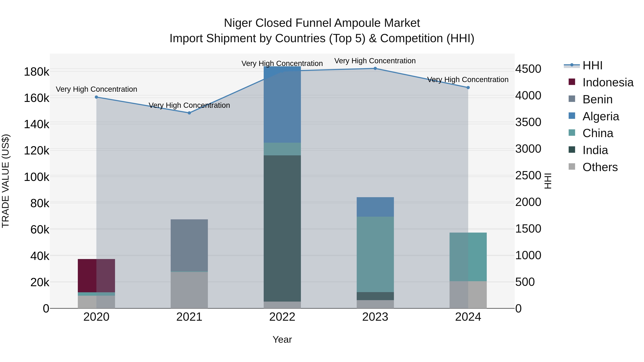
Task: Click the Benin bar segment in 2021
Action: (189, 245)
